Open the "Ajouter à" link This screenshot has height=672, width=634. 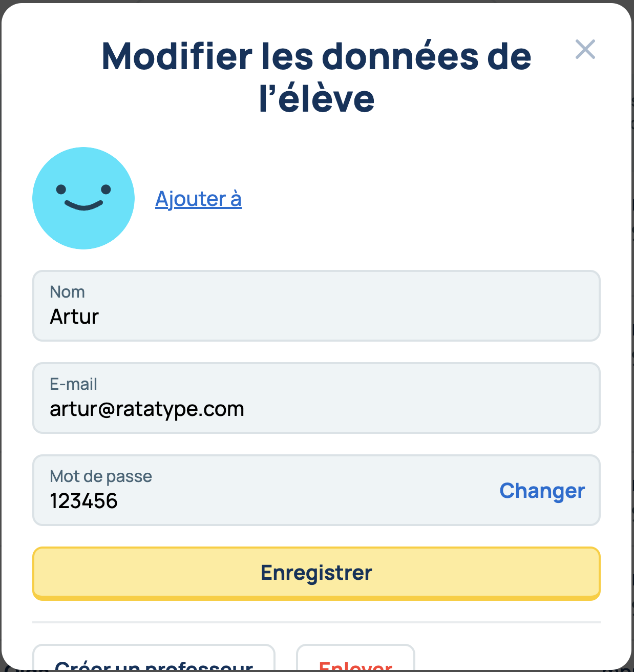click(x=198, y=199)
